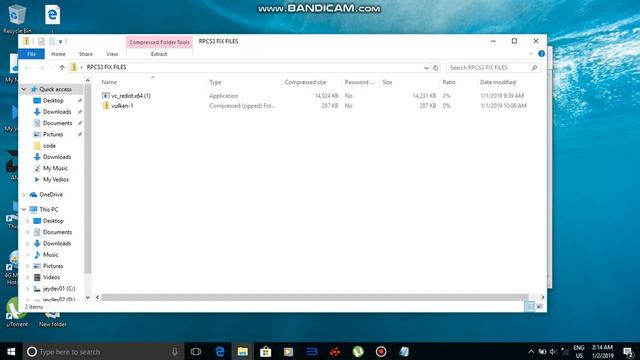Open the code folder in sidebar
The image size is (640, 360).
click(x=49, y=146)
